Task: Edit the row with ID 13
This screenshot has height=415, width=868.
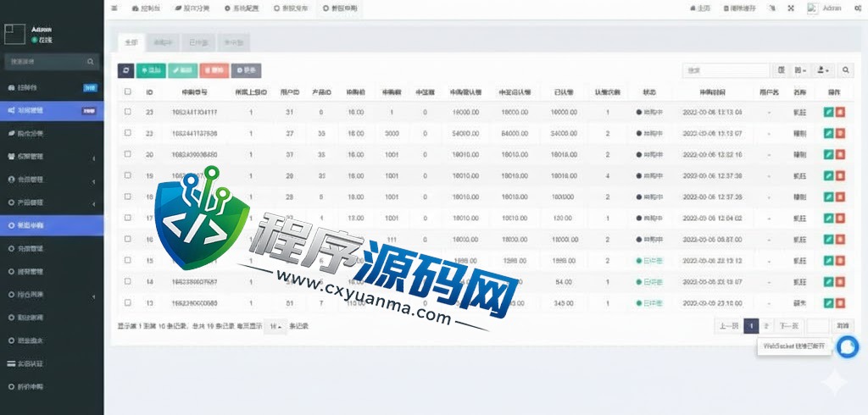Action: pyautogui.click(x=828, y=302)
